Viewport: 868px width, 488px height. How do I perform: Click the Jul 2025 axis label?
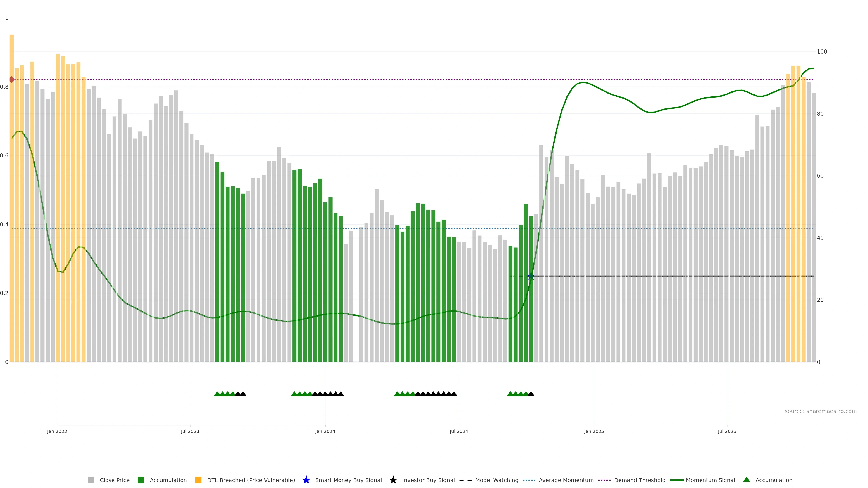[x=727, y=432]
